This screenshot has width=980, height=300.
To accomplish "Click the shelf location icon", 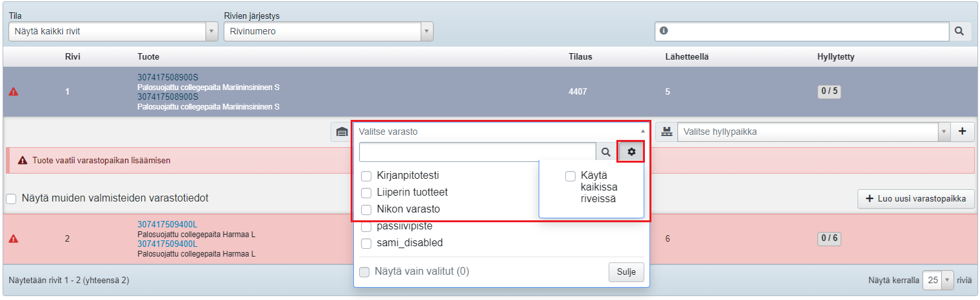I will tap(666, 132).
